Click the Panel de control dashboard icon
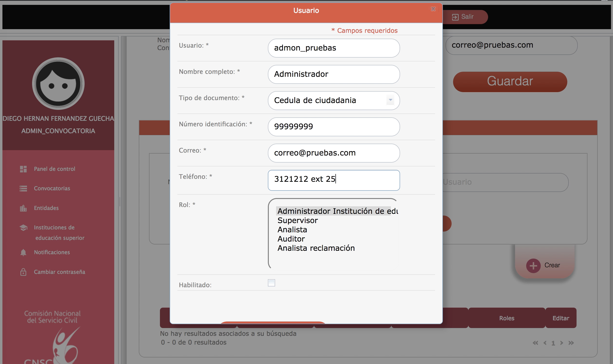The image size is (613, 364). pyautogui.click(x=23, y=169)
